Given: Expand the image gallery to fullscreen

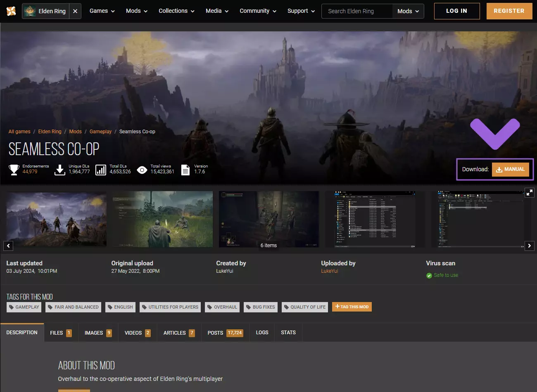Looking at the screenshot, I should coord(529,193).
